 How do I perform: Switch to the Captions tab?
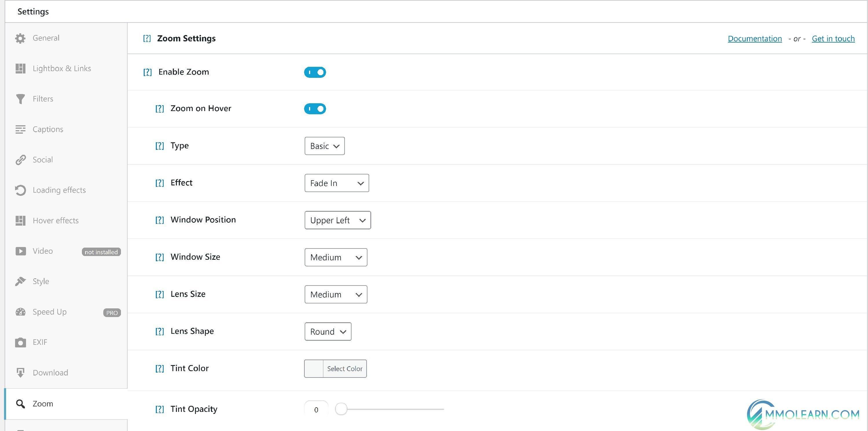tap(66, 129)
